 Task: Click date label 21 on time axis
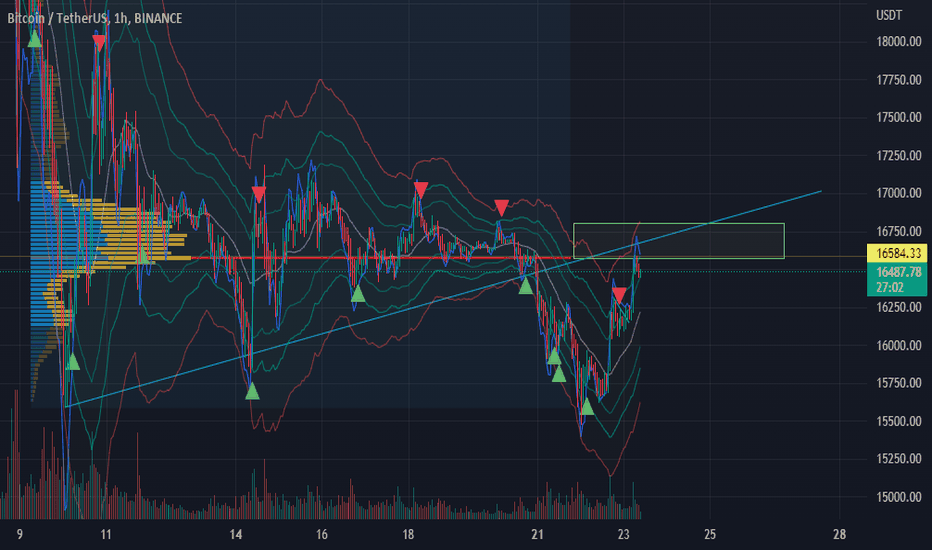(x=537, y=535)
